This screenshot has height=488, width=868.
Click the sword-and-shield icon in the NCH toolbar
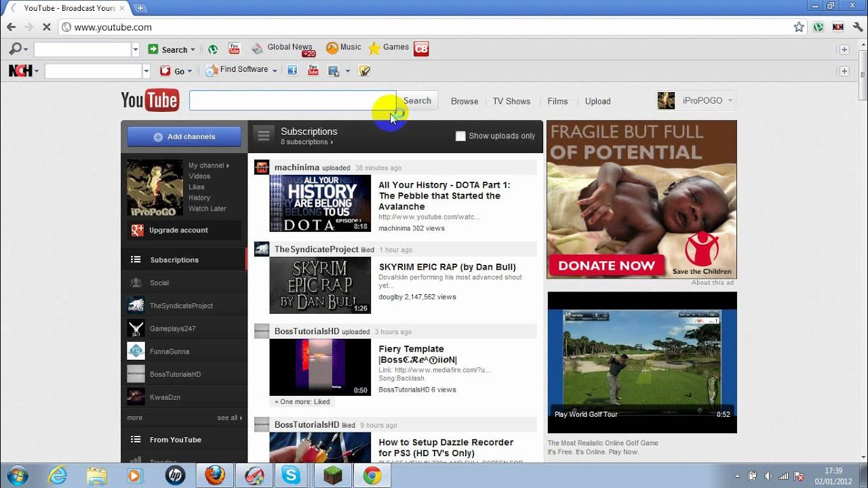tap(364, 70)
